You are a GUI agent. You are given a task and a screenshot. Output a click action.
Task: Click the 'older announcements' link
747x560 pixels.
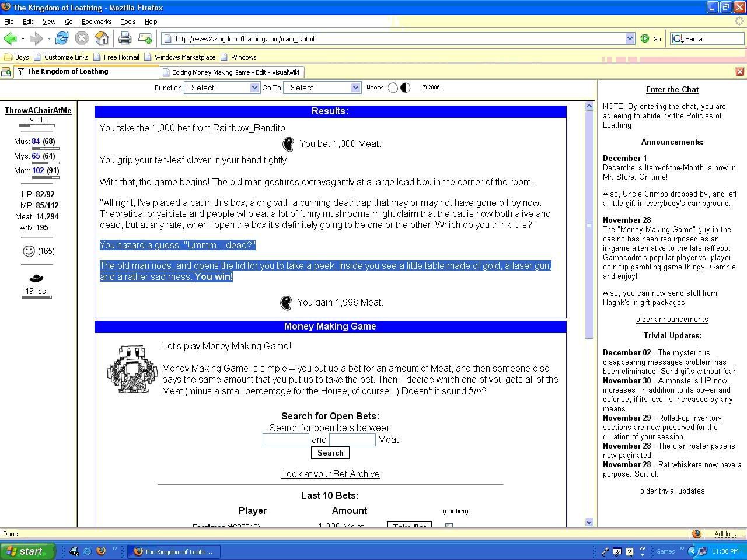coord(672,320)
